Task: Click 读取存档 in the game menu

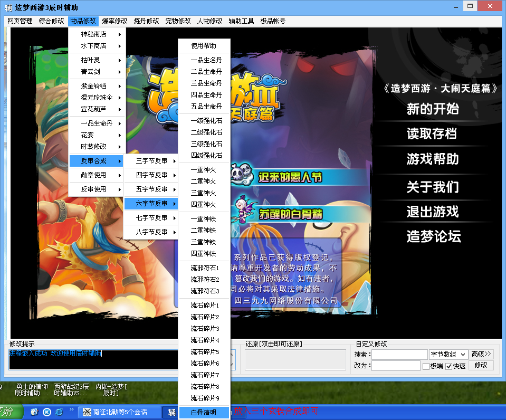Action: pyautogui.click(x=432, y=133)
